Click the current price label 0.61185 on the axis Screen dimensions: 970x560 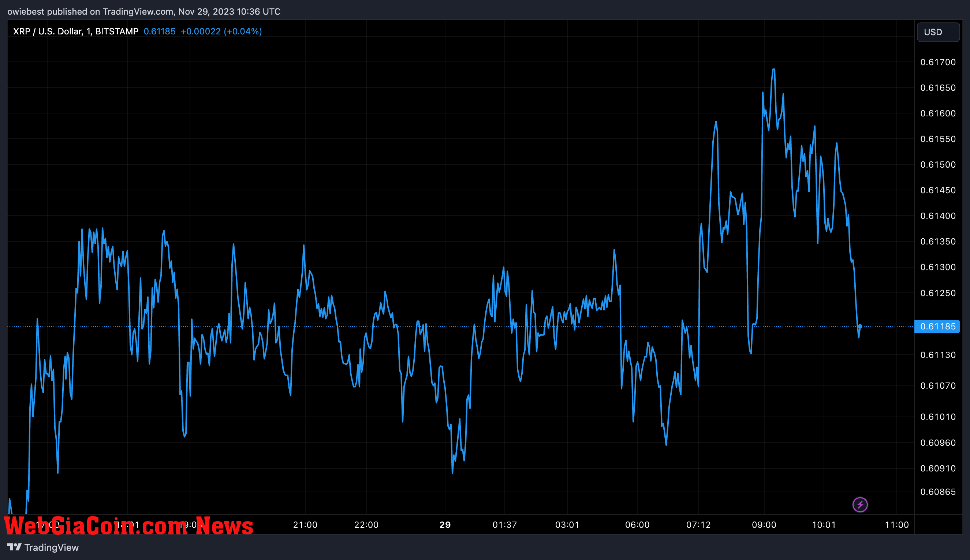[x=937, y=326]
